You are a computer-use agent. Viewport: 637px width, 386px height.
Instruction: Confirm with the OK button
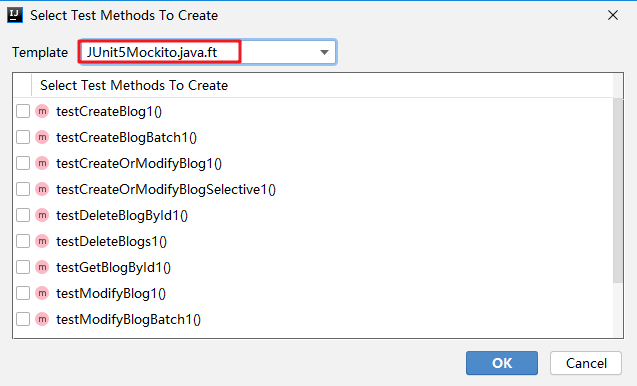point(502,363)
